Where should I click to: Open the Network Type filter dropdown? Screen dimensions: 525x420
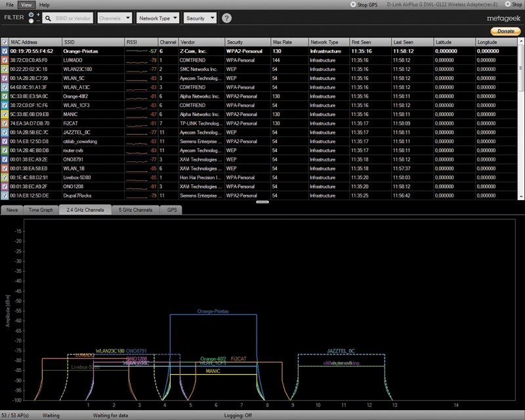coord(157,18)
